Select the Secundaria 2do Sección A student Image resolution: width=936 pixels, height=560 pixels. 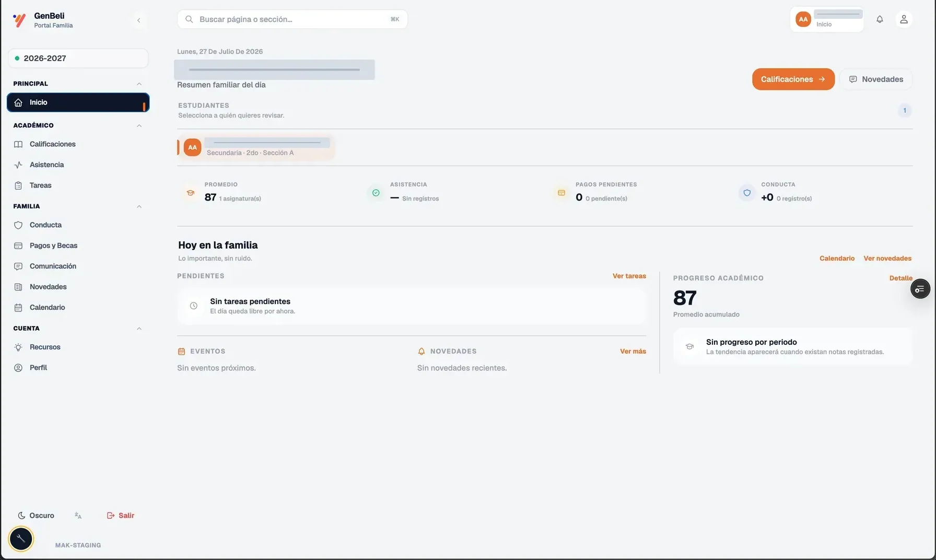[x=256, y=148]
